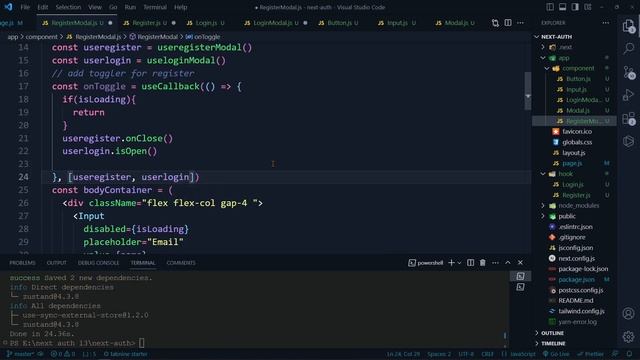Select the second terminal instance in the list
Screen dimensions: 640x360
(x=520, y=287)
